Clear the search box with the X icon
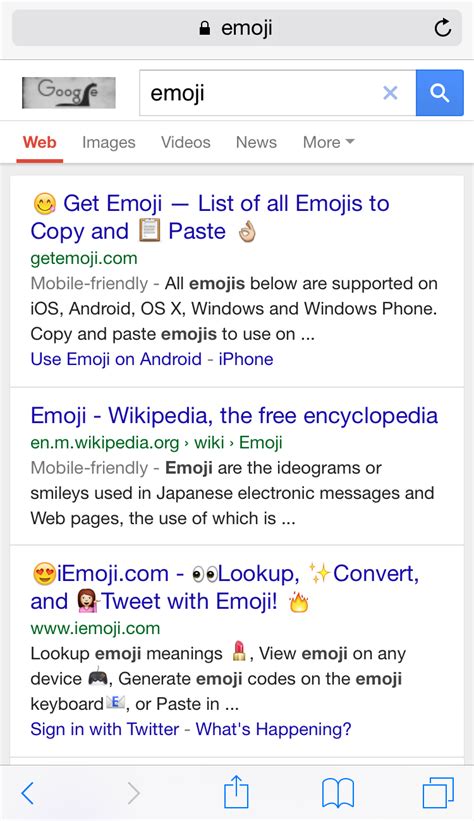This screenshot has height=821, width=474. [390, 93]
